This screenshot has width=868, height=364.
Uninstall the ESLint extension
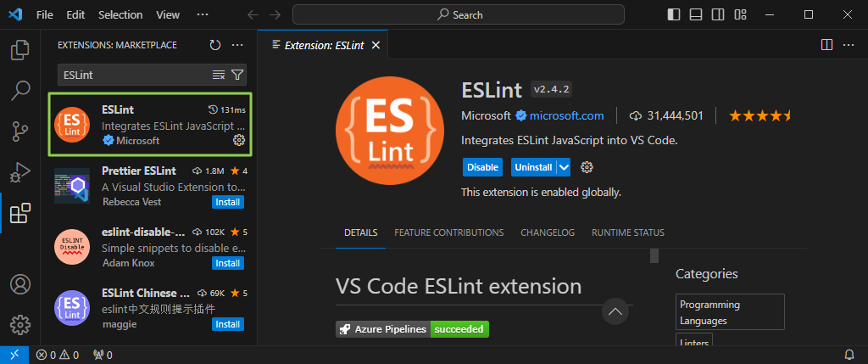tap(534, 167)
